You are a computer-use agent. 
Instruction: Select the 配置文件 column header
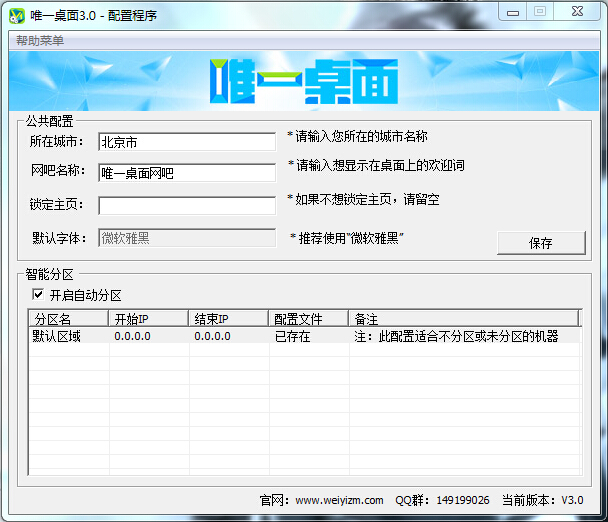tap(308, 319)
